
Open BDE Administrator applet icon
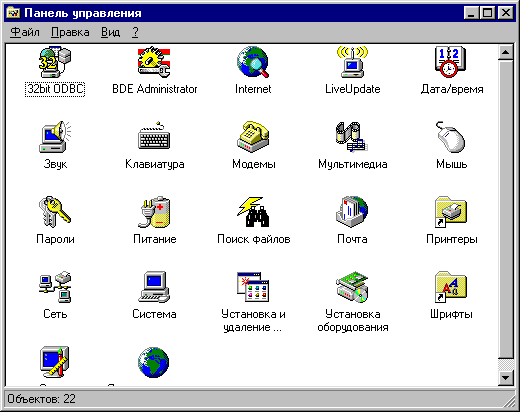(x=154, y=62)
